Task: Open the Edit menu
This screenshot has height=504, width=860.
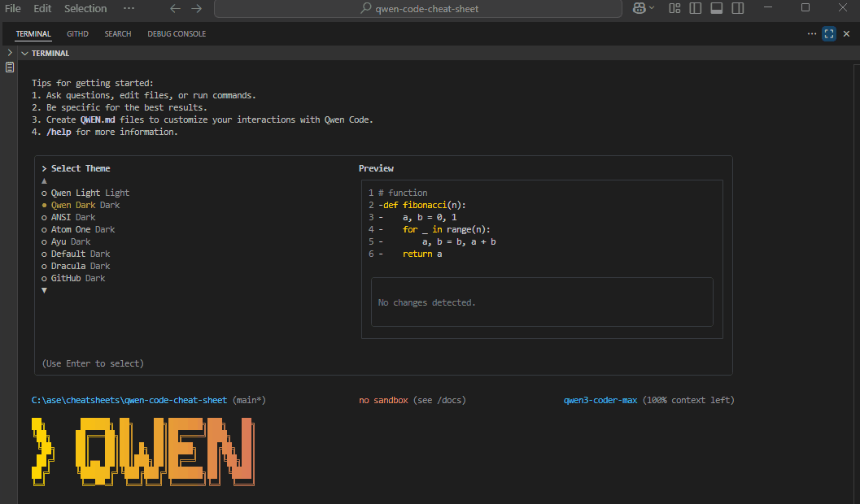Action: 42,8
